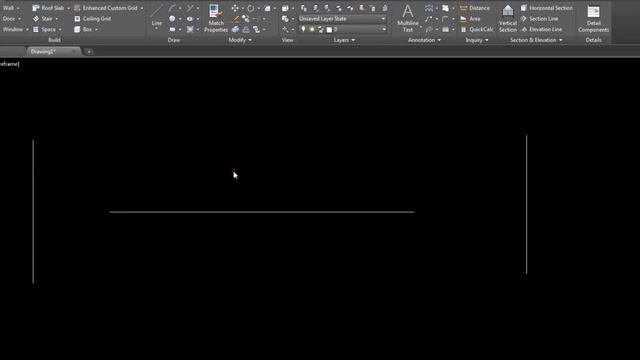Viewport: 640px width, 360px height.
Task: Click the Wall tool button
Action: (x=8, y=8)
